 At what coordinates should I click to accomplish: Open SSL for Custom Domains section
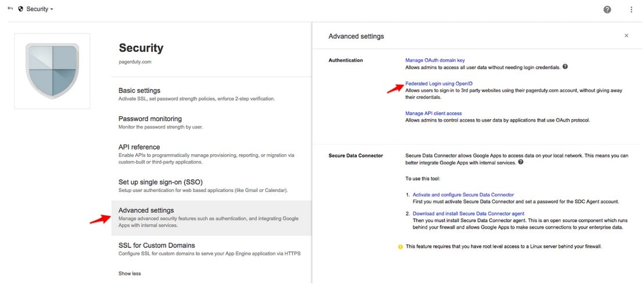[156, 245]
